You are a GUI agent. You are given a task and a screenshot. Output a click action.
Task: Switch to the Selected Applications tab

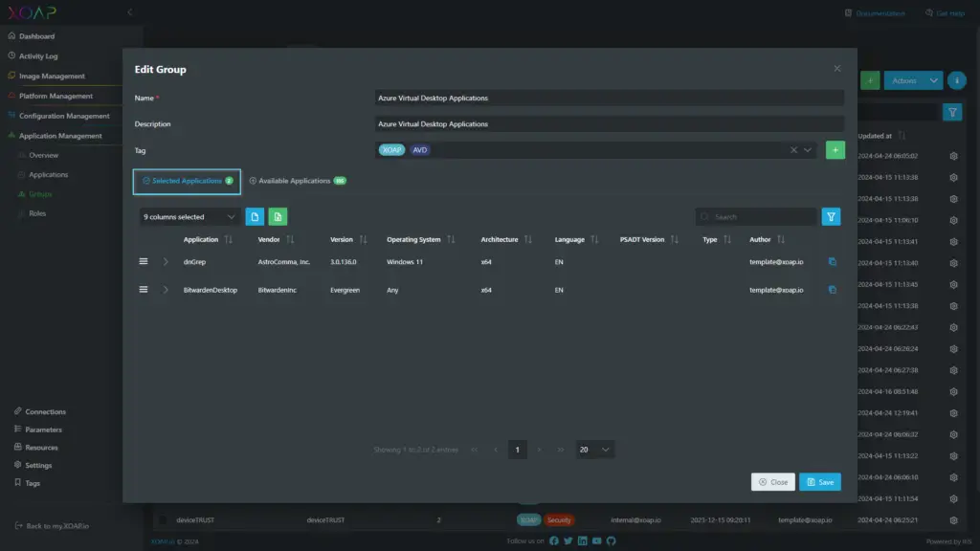coord(187,181)
